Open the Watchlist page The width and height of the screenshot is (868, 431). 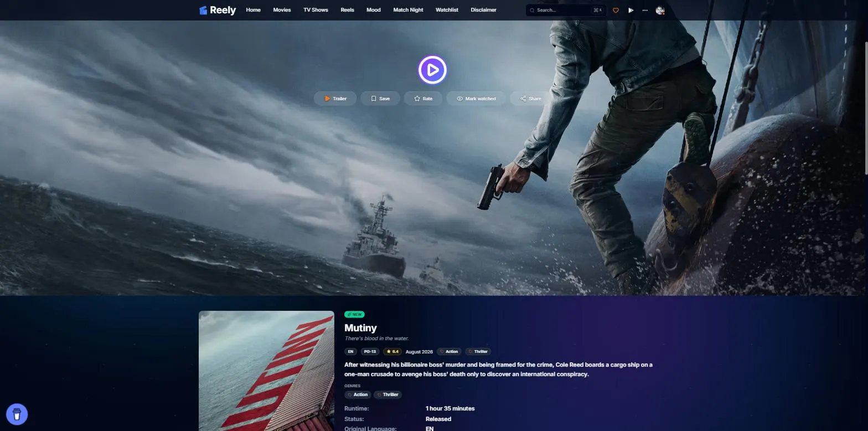[x=447, y=10]
